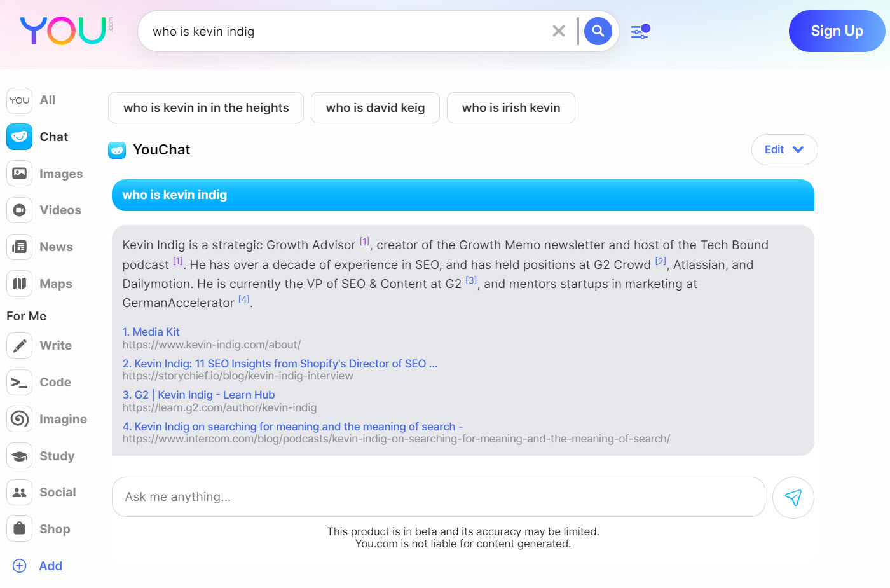
Task: Click the blue "who is kevin indig" query bar
Action: point(463,195)
